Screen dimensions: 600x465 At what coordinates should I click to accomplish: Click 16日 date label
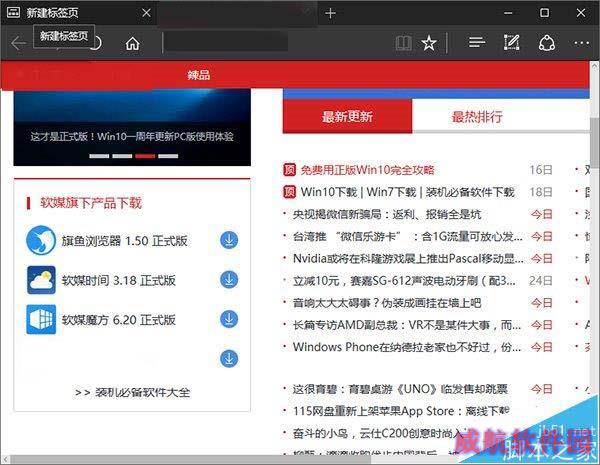[541, 170]
